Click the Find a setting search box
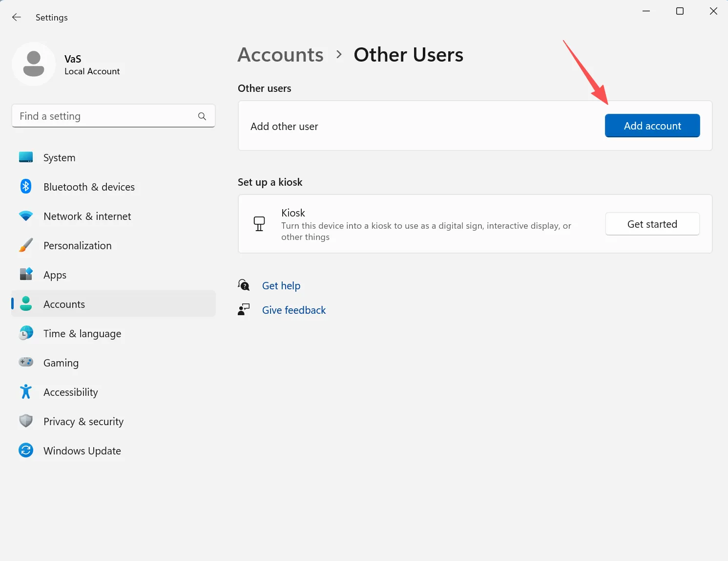Image resolution: width=728 pixels, height=561 pixels. [113, 116]
